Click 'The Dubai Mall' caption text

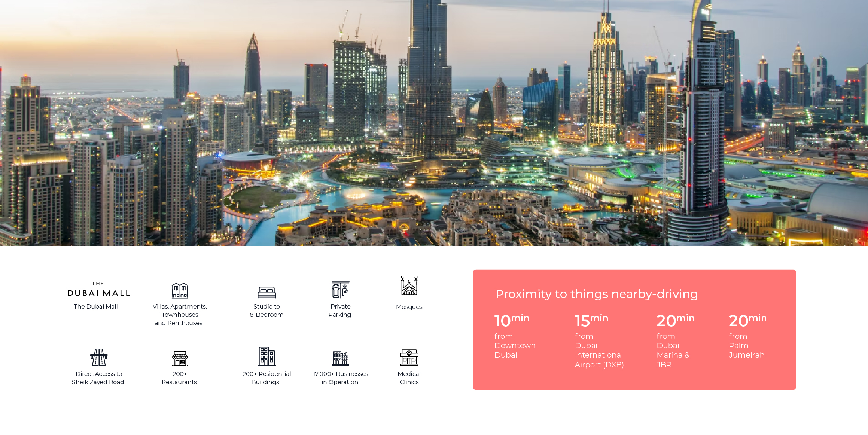[x=96, y=307]
